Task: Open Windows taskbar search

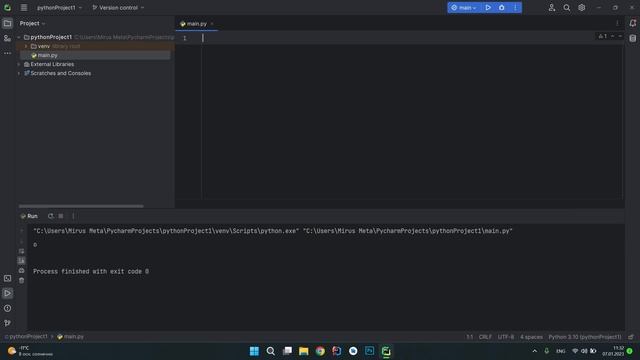Action: point(271,351)
